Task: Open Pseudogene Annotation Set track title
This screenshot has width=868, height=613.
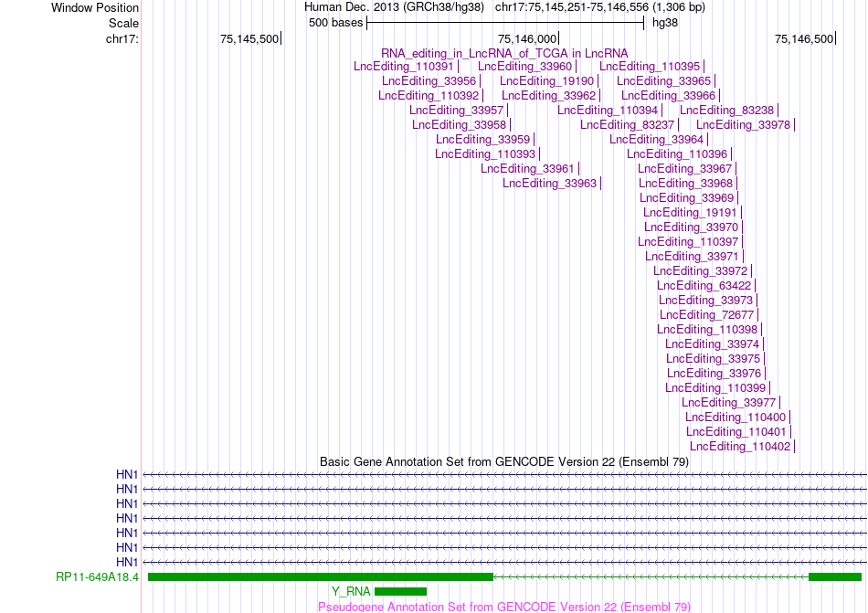Action: 504,607
